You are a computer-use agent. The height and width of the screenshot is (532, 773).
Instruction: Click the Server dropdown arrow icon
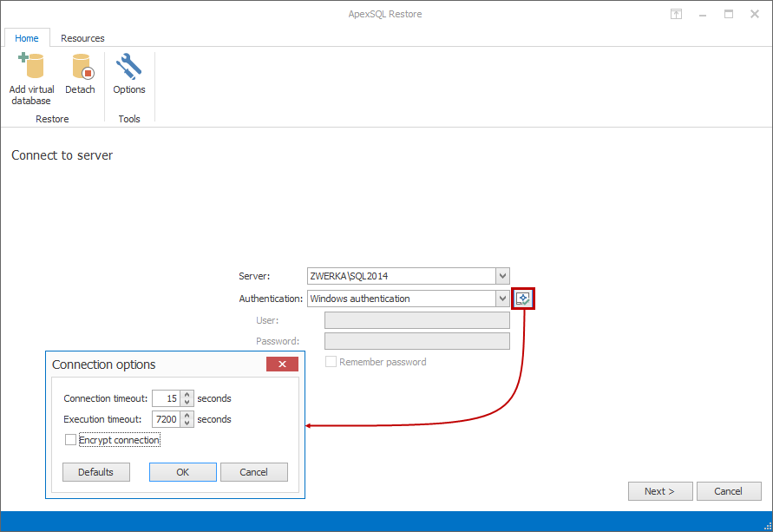coord(501,275)
